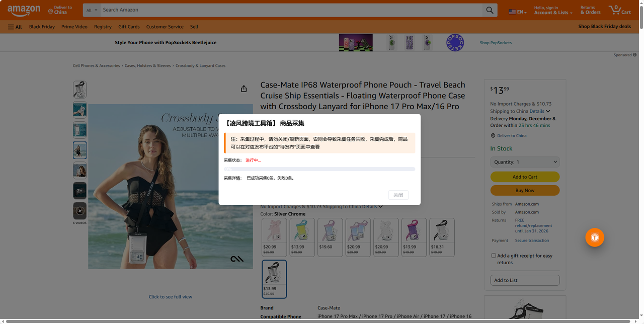Click the PopSockets Beetlejuice banner image

[x=356, y=43]
